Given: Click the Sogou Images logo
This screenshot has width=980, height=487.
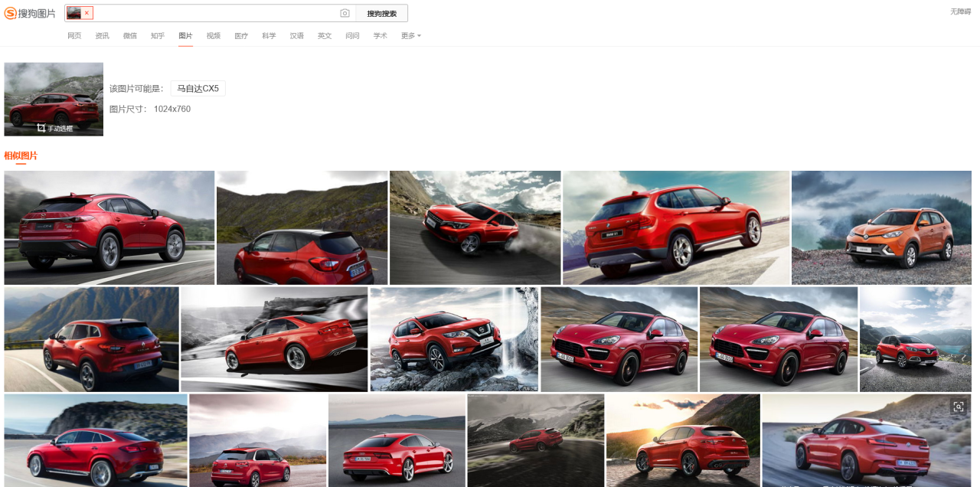Looking at the screenshot, I should tap(30, 13).
